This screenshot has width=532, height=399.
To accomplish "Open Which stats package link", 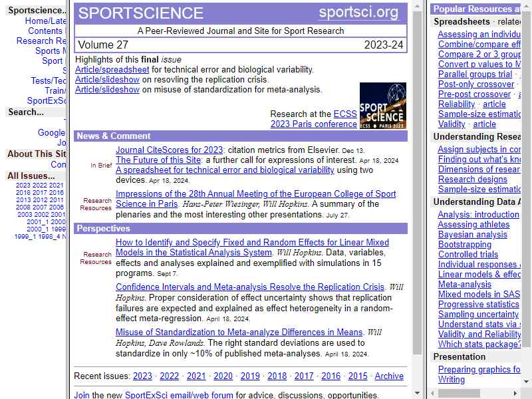I will [479, 344].
